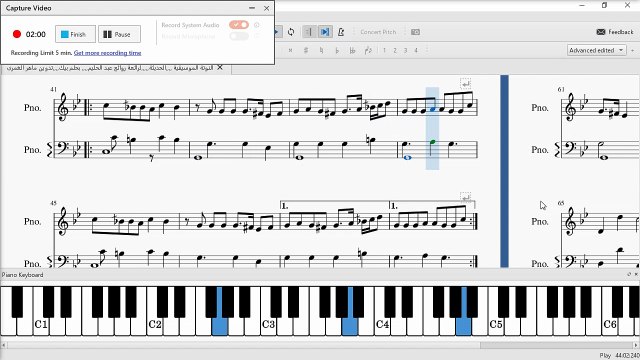Click line break marker above measure 44
This screenshot has width=640, height=360.
click(x=465, y=84)
